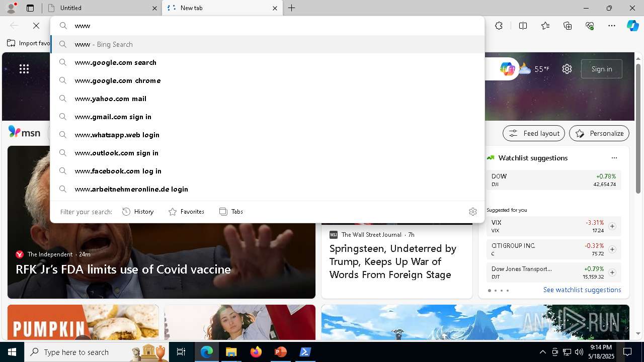Open the Favorites star toolbar icon
This screenshot has height=362, width=644.
[545, 26]
